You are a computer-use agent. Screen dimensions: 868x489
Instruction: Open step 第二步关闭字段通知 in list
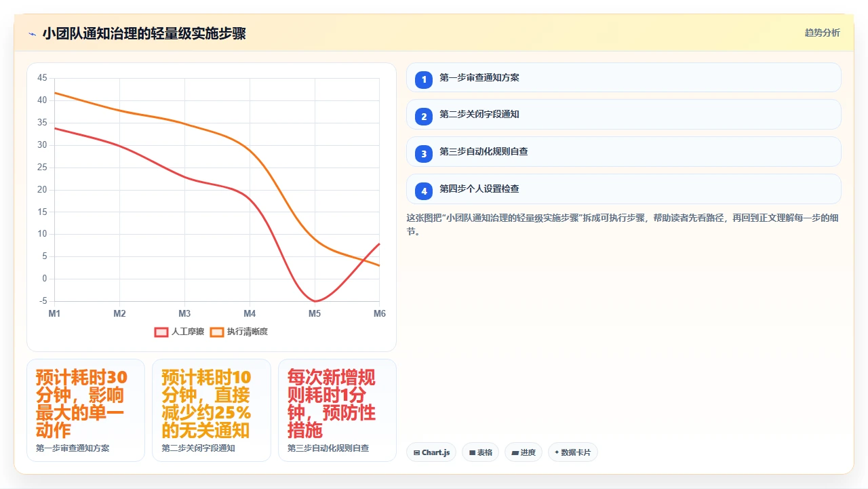click(x=624, y=115)
